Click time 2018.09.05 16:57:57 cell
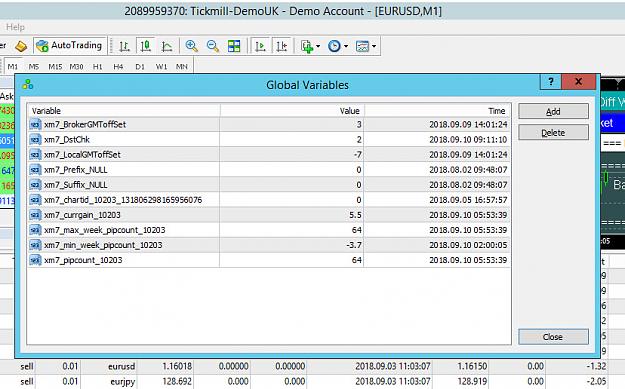Image resolution: width=625 pixels, height=389 pixels. [468, 200]
